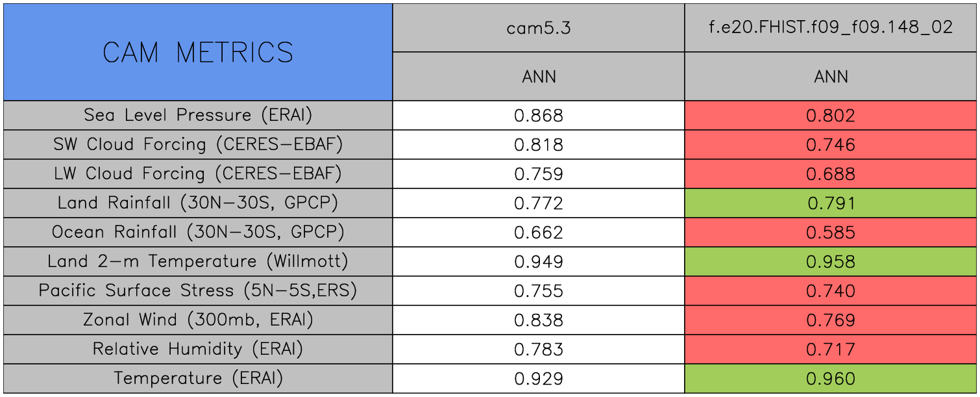Screen dimensions: 980x397
Task: Select the cam5.3 value 0.838
Action: pyautogui.click(x=539, y=320)
